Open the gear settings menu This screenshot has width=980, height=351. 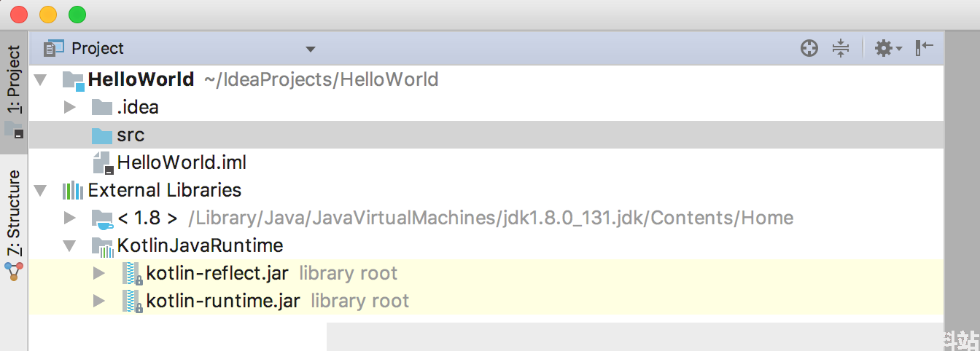888,49
